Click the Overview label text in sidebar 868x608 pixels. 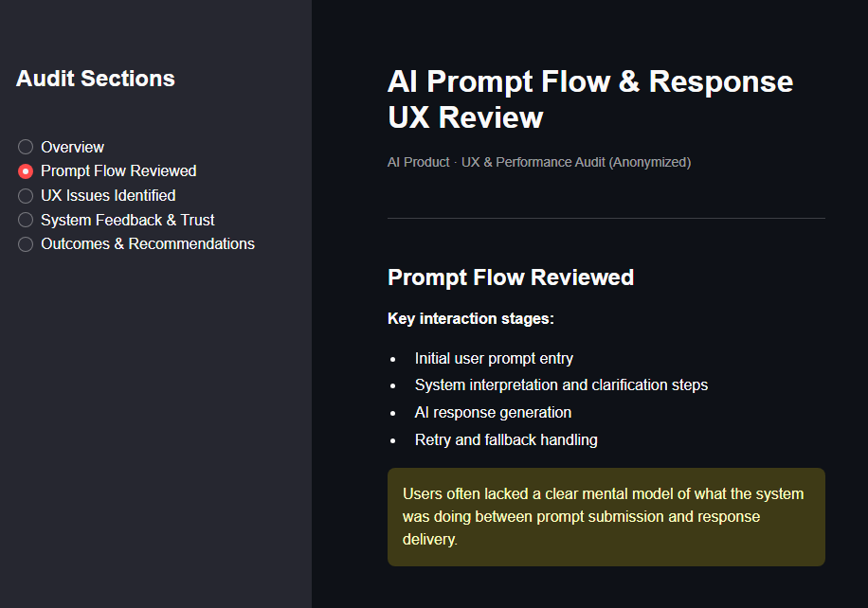[72, 147]
